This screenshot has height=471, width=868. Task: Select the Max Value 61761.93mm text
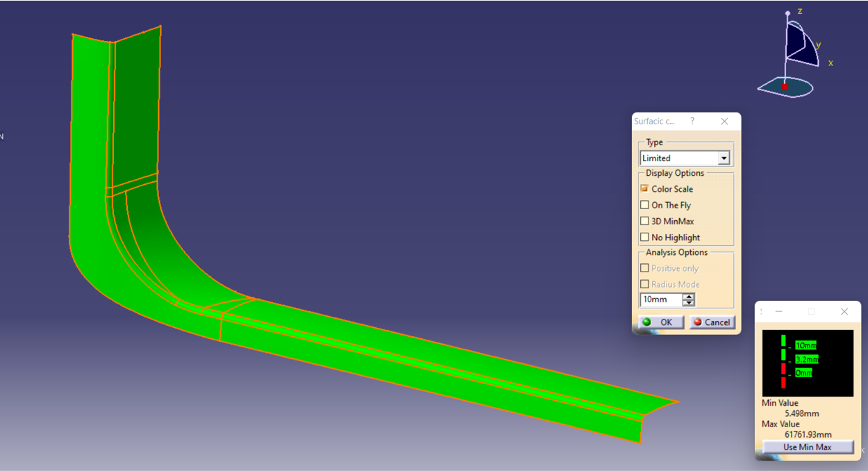point(808,434)
